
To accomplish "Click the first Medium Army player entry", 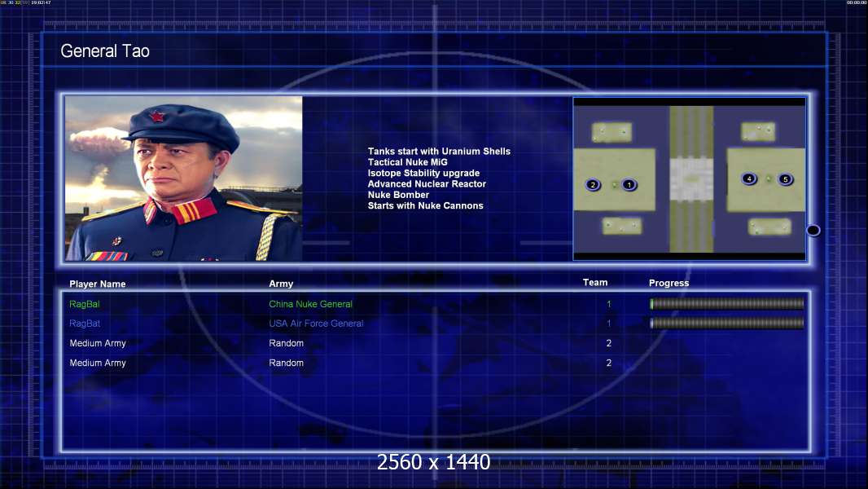I will pos(98,343).
